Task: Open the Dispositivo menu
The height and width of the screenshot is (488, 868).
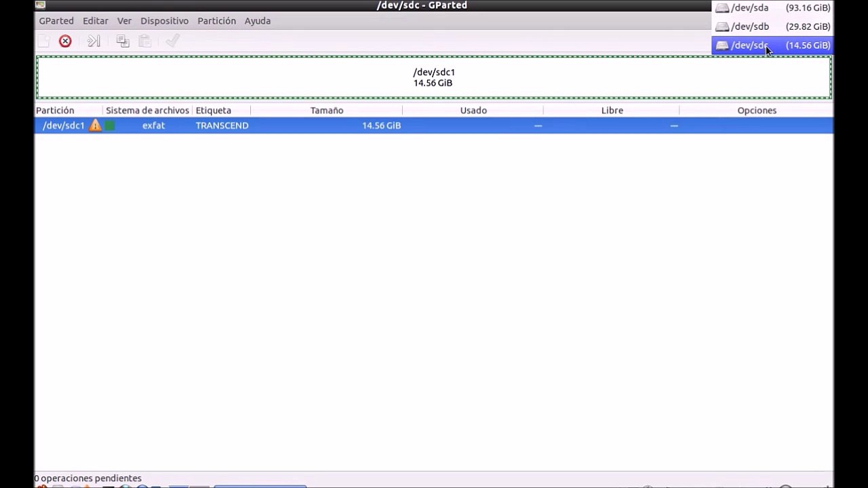Action: (x=165, y=21)
